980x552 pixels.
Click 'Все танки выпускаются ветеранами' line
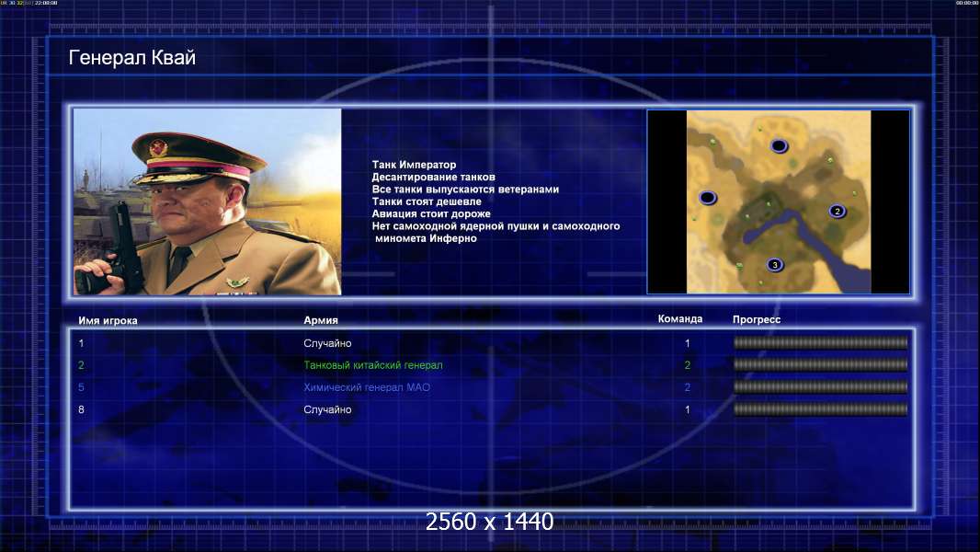click(465, 189)
